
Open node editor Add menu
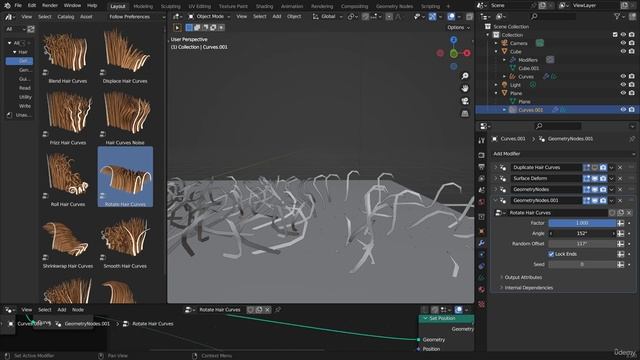tap(62, 310)
